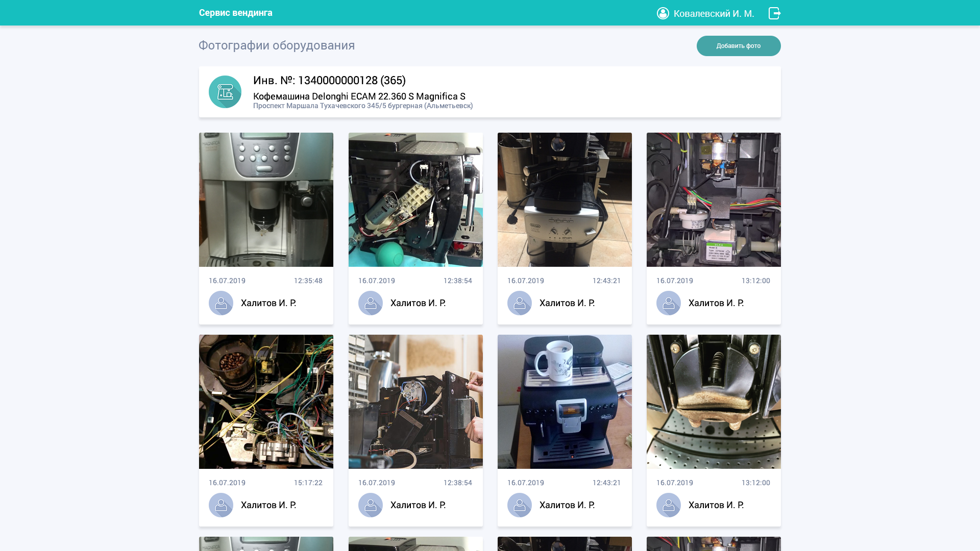Open photo showing coffee beans and wires
980x551 pixels.
pyautogui.click(x=266, y=402)
